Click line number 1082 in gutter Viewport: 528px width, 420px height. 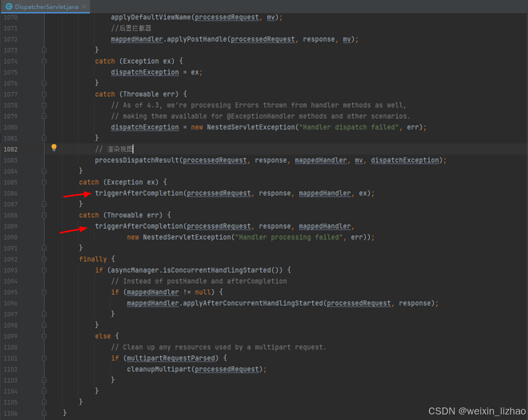click(10, 149)
